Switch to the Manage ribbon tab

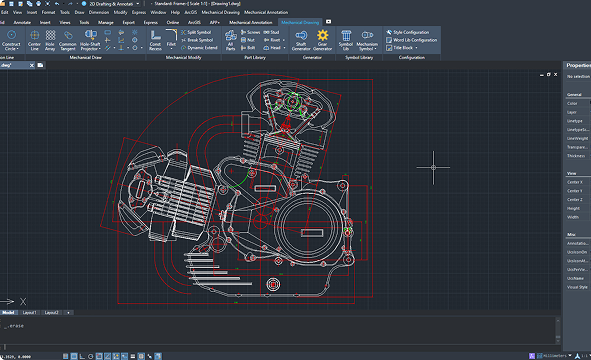click(106, 22)
